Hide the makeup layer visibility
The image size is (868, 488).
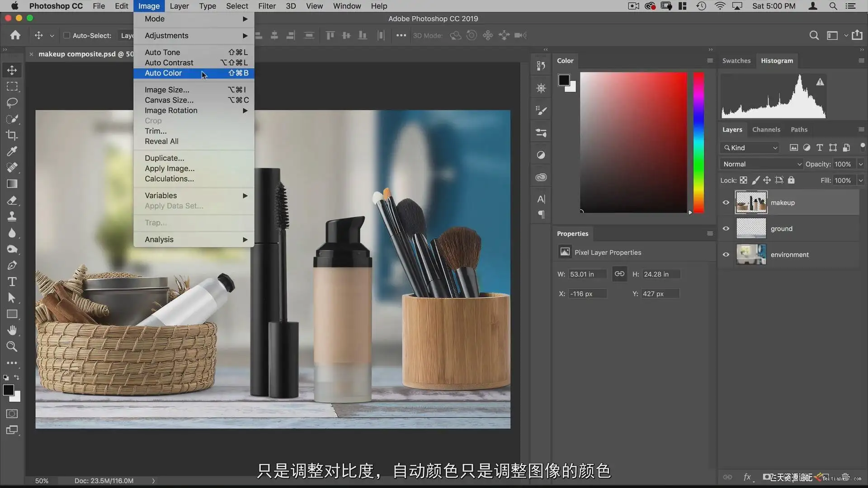(726, 202)
